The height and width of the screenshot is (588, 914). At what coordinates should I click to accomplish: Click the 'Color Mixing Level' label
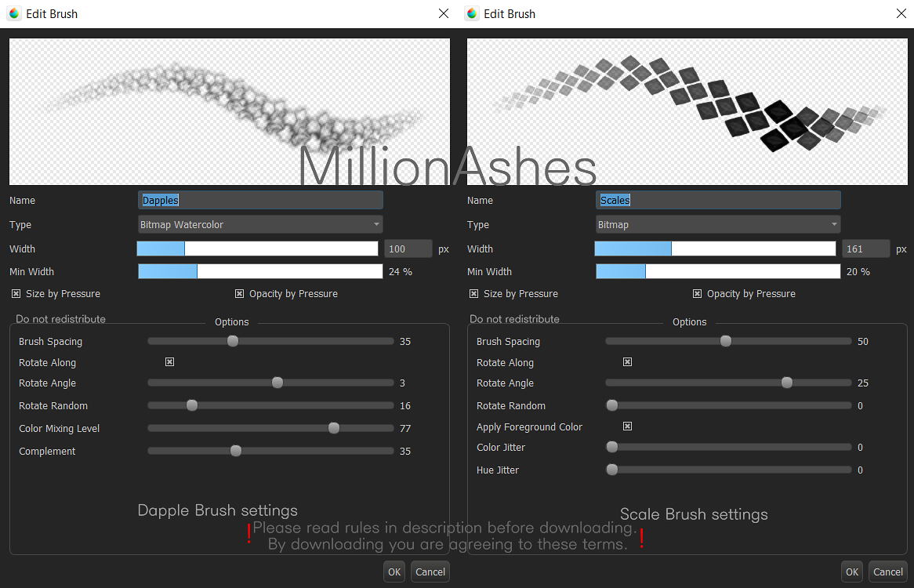click(59, 428)
